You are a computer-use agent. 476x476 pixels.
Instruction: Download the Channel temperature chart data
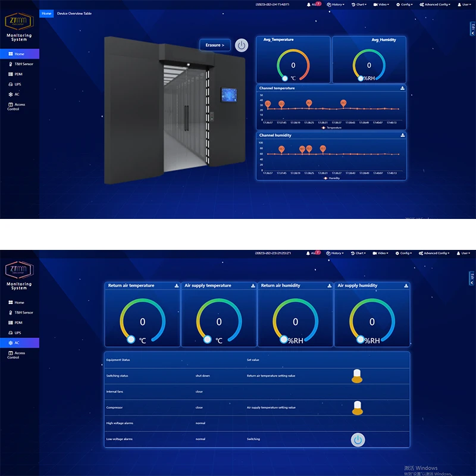pos(403,87)
